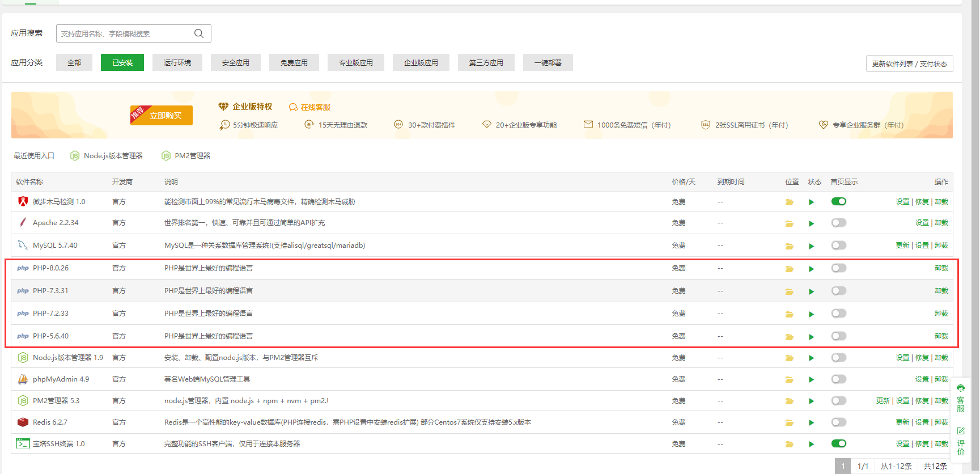Select the 全部 category tab
Screen dimensions: 980x474
click(74, 62)
